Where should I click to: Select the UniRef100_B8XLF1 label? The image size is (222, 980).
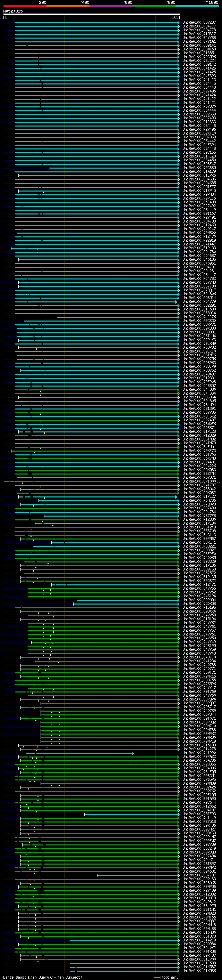[x=199, y=543]
